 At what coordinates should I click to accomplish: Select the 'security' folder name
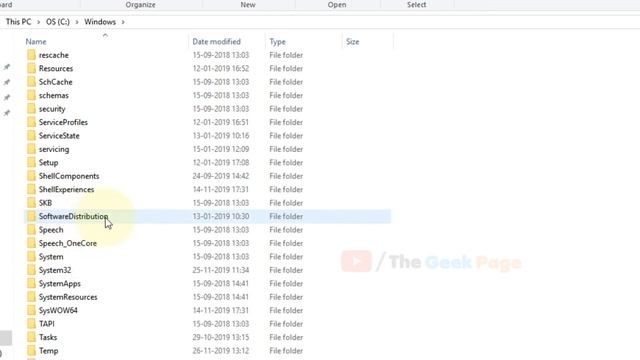click(52, 109)
